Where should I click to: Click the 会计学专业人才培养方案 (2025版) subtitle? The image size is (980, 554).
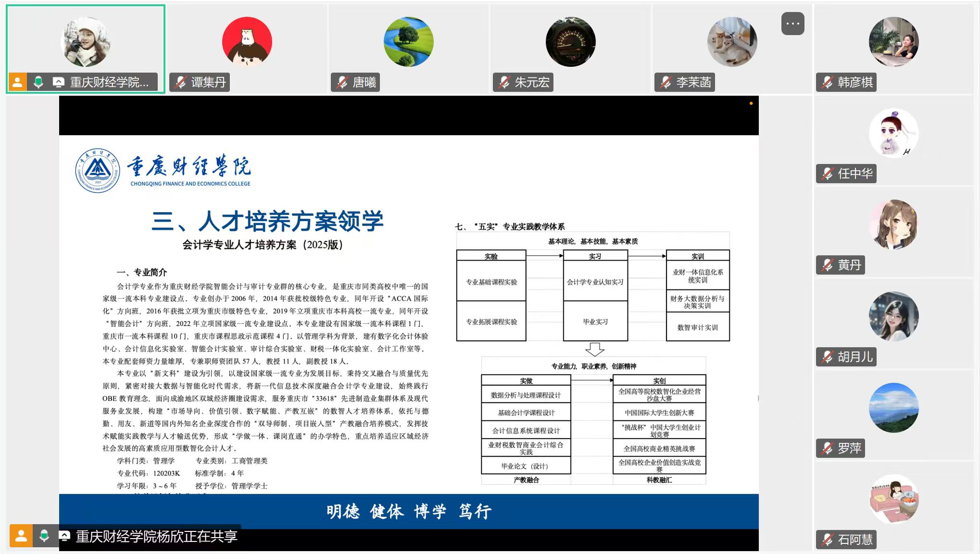263,245
